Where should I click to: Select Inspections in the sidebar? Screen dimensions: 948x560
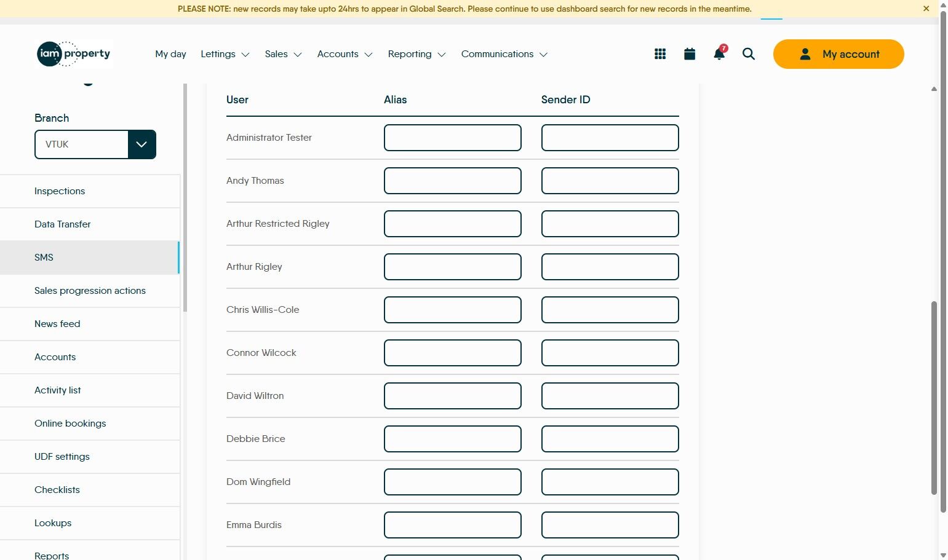[90, 191]
